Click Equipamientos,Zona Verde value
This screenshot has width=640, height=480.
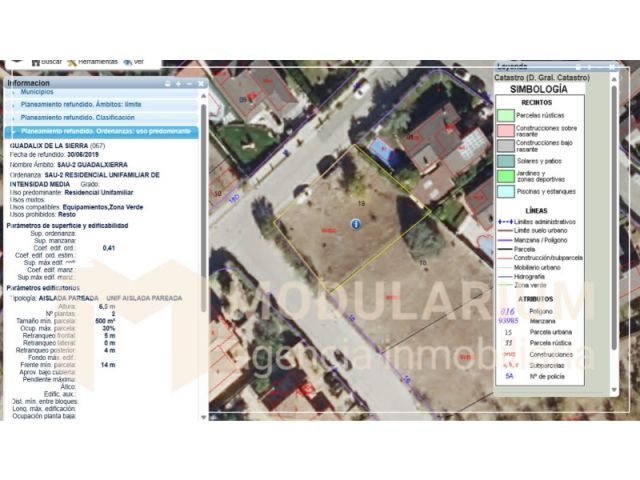pyautogui.click(x=103, y=207)
